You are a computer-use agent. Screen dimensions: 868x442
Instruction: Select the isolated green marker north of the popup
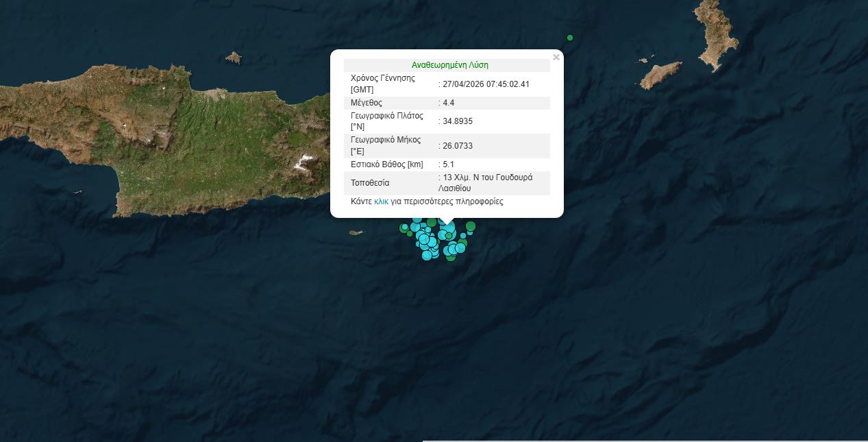570,38
